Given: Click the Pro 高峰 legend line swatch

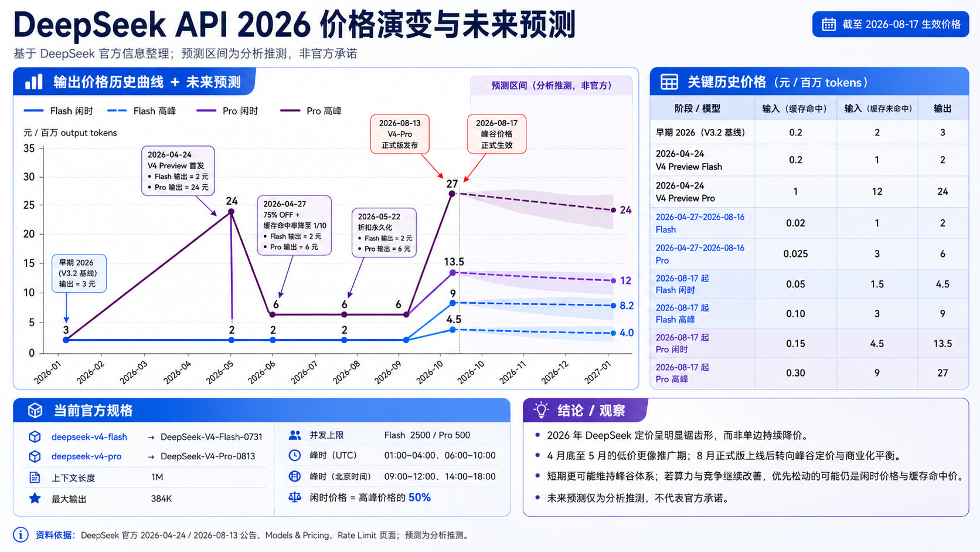Looking at the screenshot, I should pos(290,110).
